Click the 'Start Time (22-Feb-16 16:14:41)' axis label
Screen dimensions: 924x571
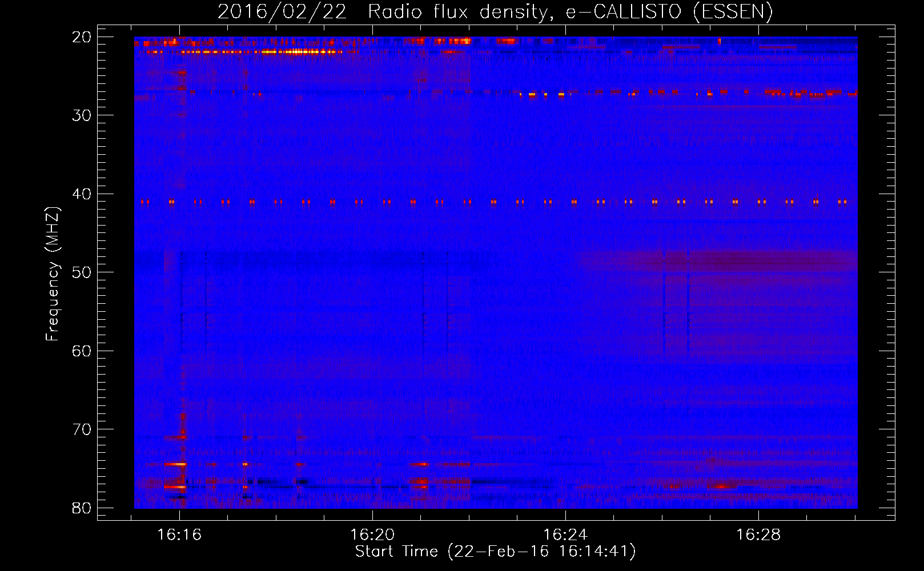point(495,552)
